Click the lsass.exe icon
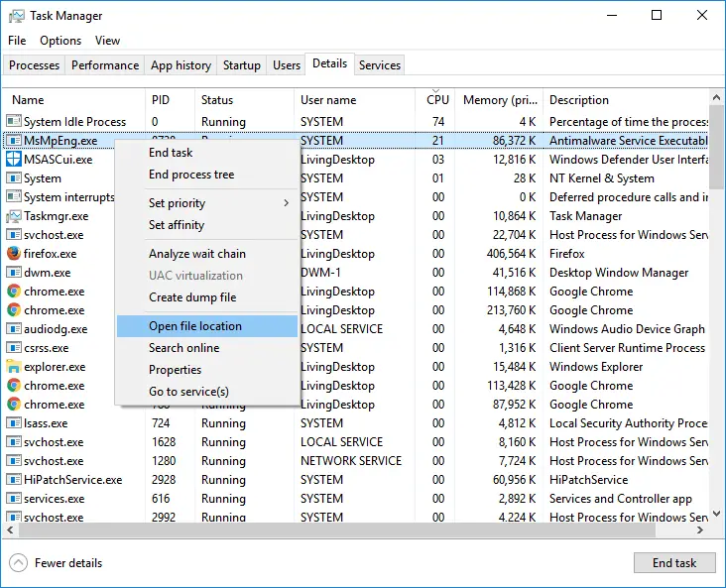The height and width of the screenshot is (588, 726). 14,423
